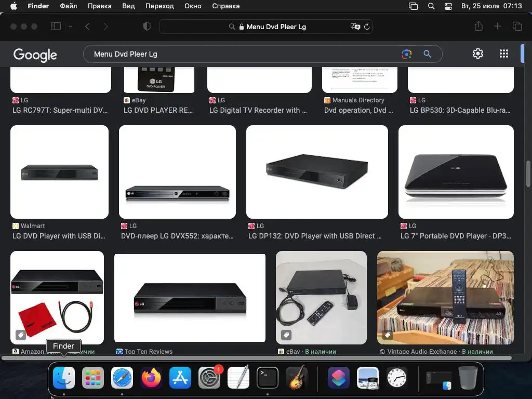
Task: Open Walmart LG DVD Player thumbnail
Action: pyautogui.click(x=59, y=172)
